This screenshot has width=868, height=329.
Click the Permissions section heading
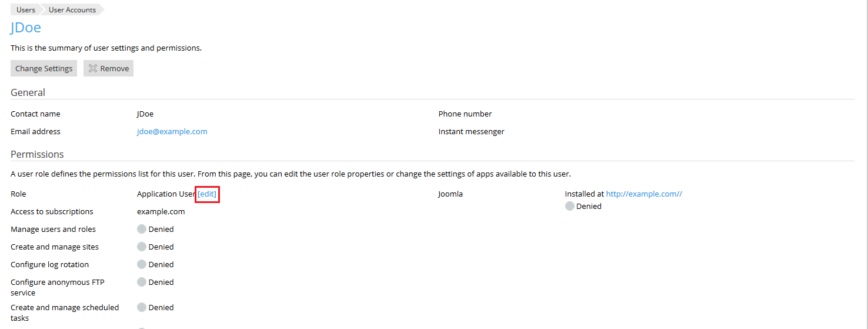pos(37,154)
